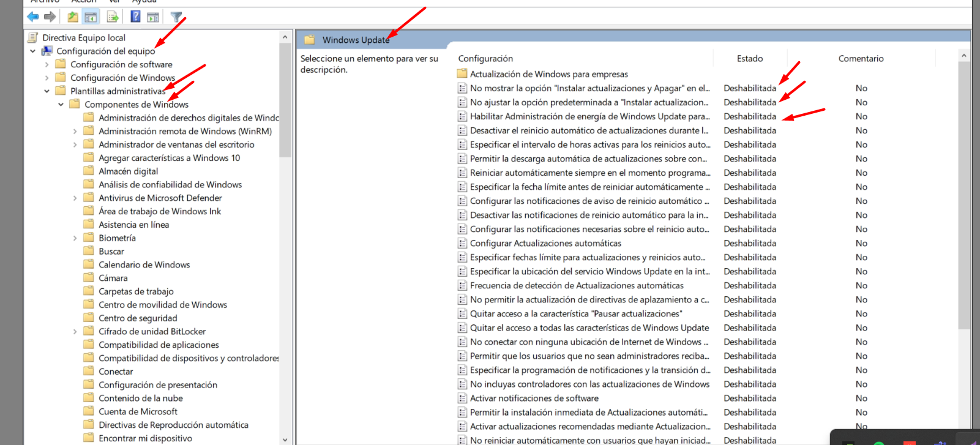Toggle the action pane show/hide icon
Image resolution: width=980 pixels, height=445 pixels.
[x=153, y=17]
